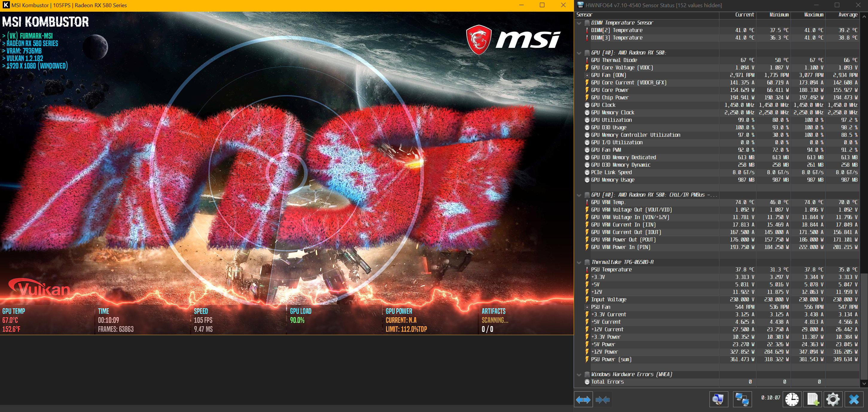Collapse the Thermaltake TPG-0650D-R group
868x412 pixels.
pyautogui.click(x=579, y=262)
